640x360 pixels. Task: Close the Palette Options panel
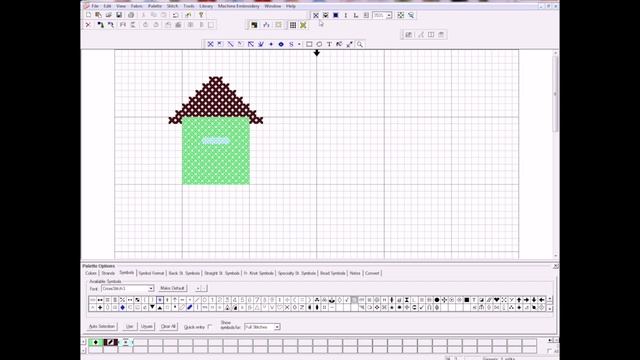click(x=556, y=266)
